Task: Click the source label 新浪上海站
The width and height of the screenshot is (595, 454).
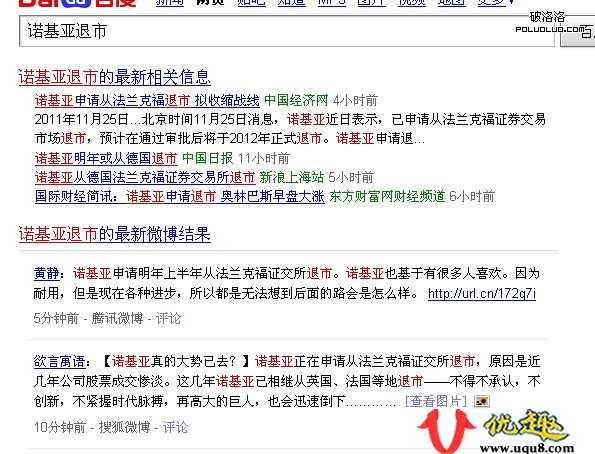Action: 291,177
